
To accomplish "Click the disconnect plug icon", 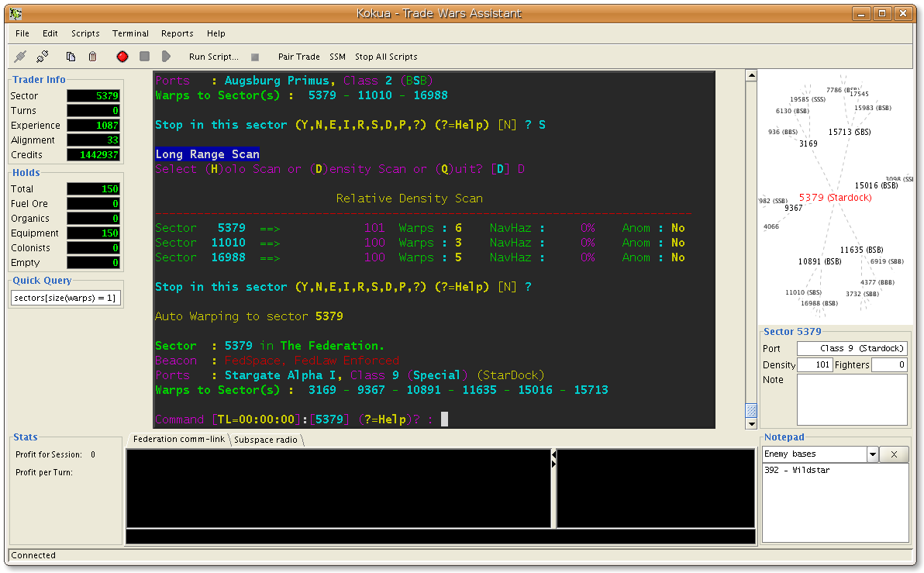I will coord(43,57).
